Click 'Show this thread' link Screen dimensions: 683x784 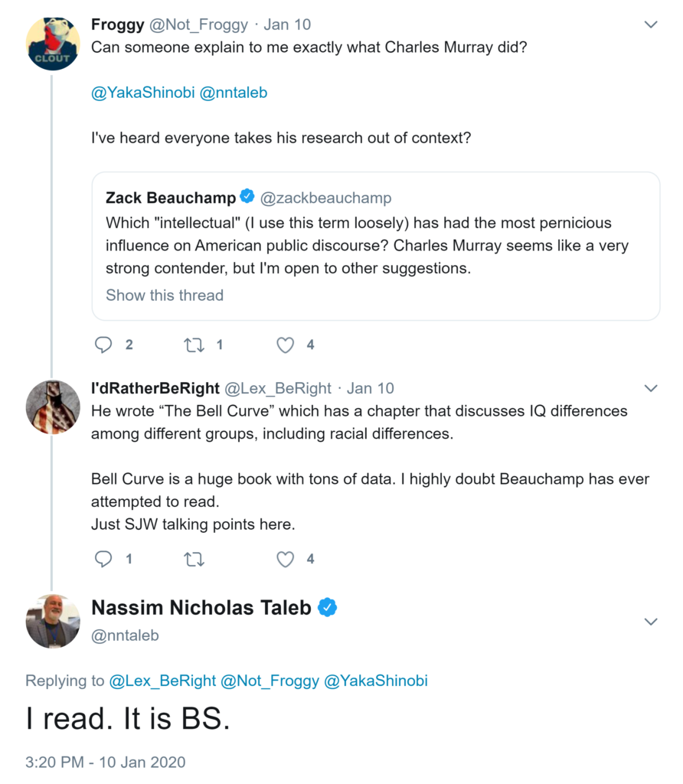(165, 296)
